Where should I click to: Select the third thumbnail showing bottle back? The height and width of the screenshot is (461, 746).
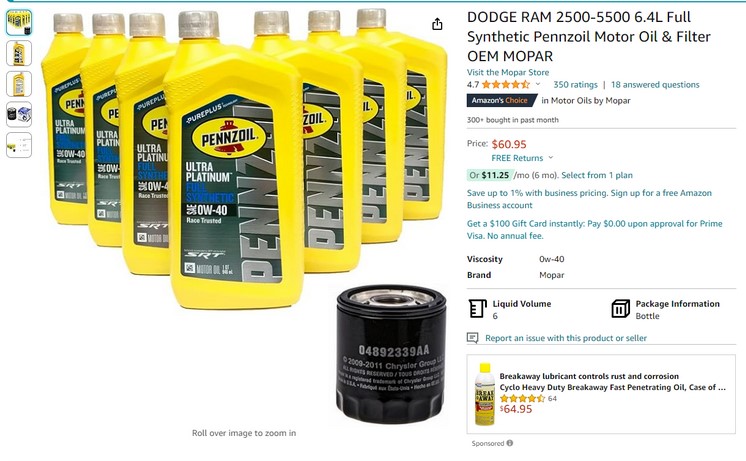click(19, 84)
